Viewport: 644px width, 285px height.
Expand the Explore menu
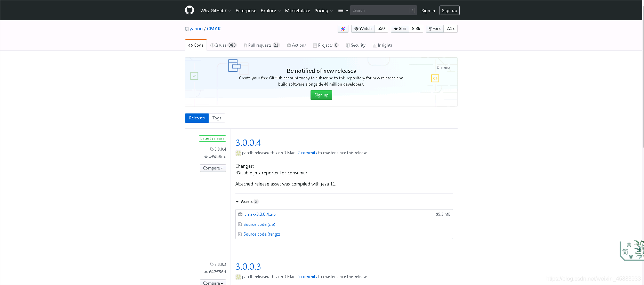point(271,11)
